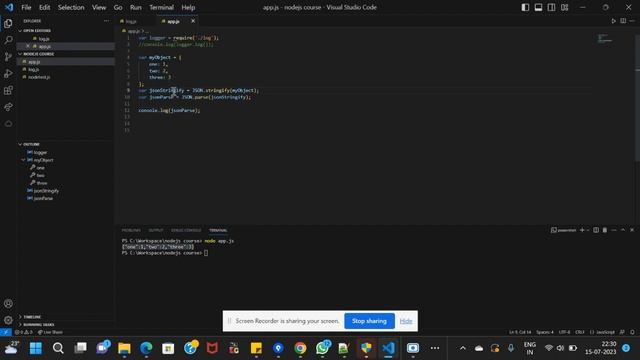
Task: Open the Selection menu
Action: point(71,7)
